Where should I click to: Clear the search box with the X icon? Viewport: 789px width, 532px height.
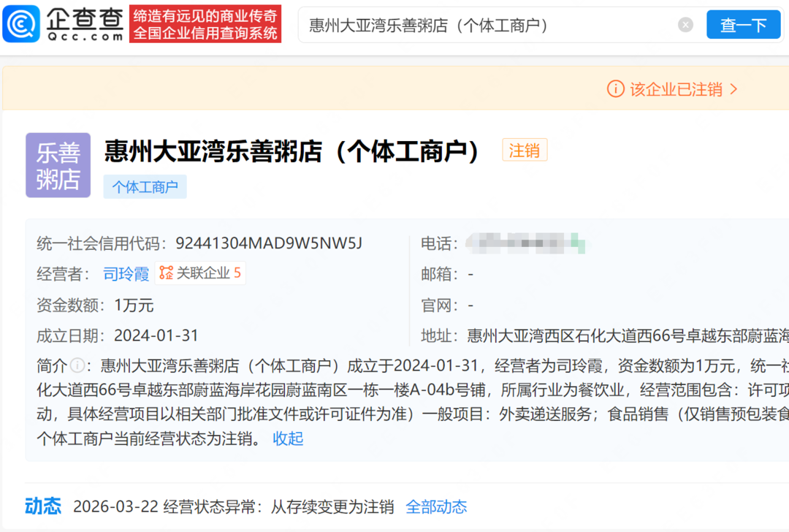685,25
